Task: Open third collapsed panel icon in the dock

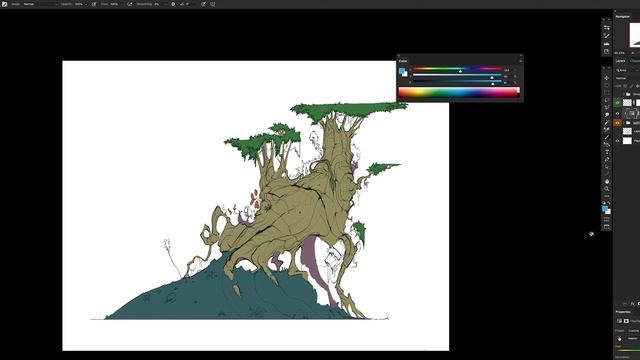Action: point(607,44)
